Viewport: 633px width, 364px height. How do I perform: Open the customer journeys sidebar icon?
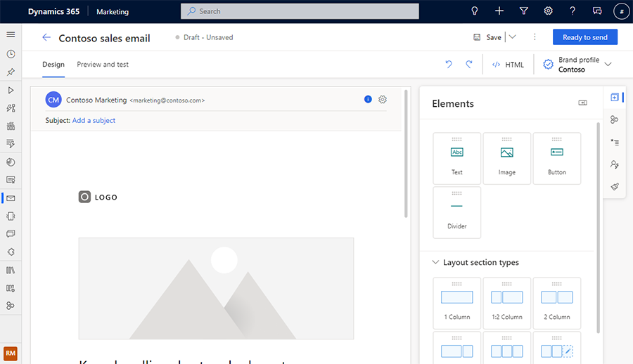tap(11, 108)
